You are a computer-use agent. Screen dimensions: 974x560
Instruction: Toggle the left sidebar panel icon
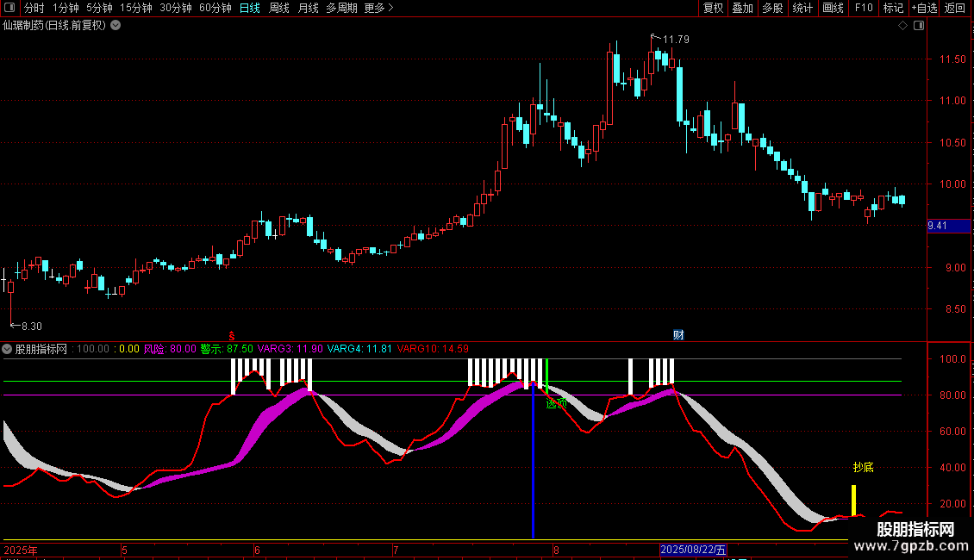click(9, 9)
